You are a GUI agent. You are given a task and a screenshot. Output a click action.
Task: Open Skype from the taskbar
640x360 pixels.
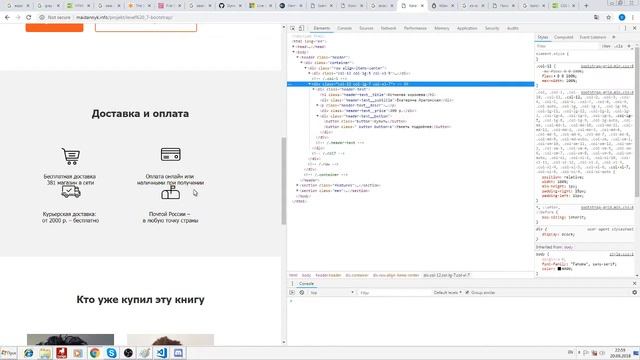pos(111,353)
